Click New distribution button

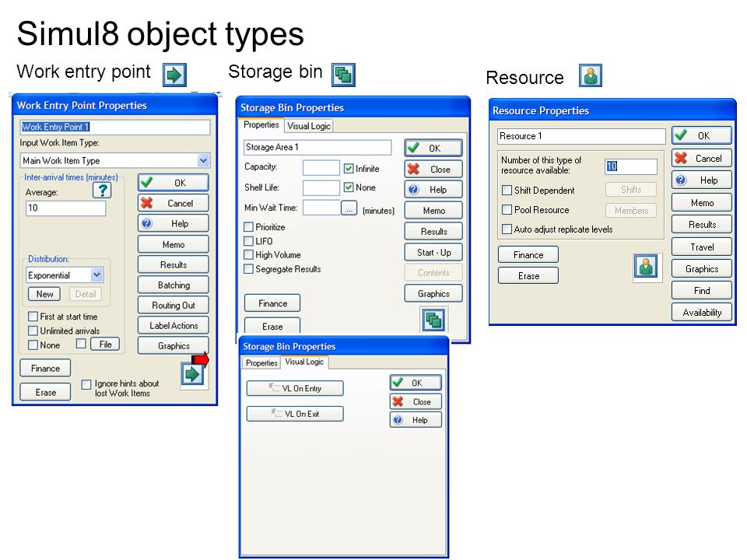click(x=44, y=294)
